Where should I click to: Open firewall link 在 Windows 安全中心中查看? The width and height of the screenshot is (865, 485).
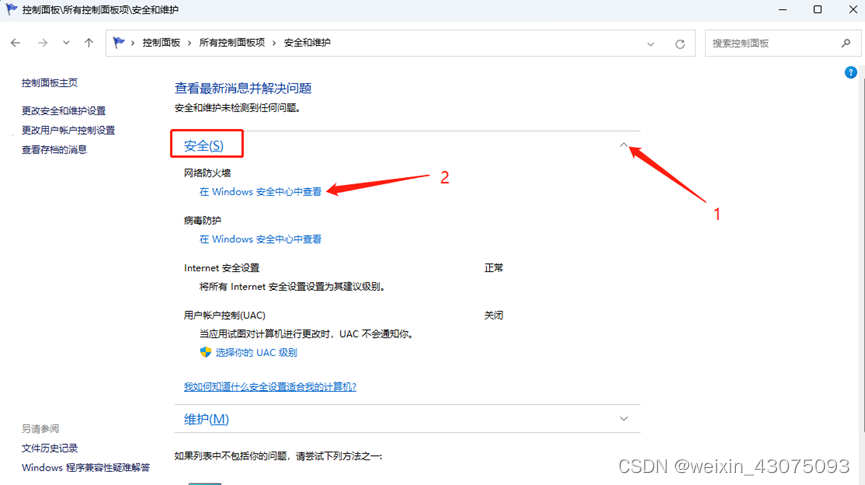pyautogui.click(x=260, y=191)
